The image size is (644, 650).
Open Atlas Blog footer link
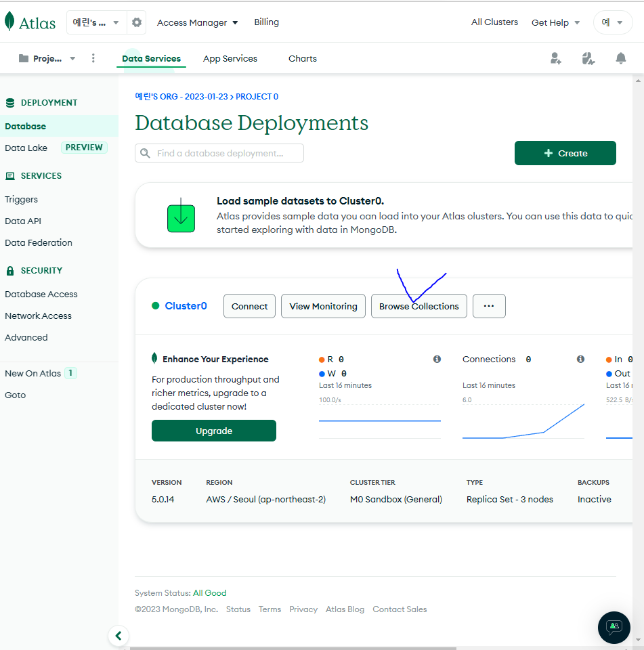[345, 609]
